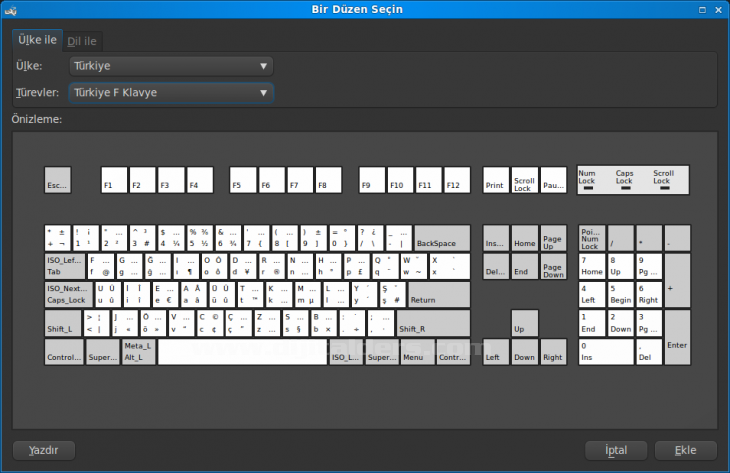Click the Yazdır button
This screenshot has height=473, width=730.
[44, 450]
